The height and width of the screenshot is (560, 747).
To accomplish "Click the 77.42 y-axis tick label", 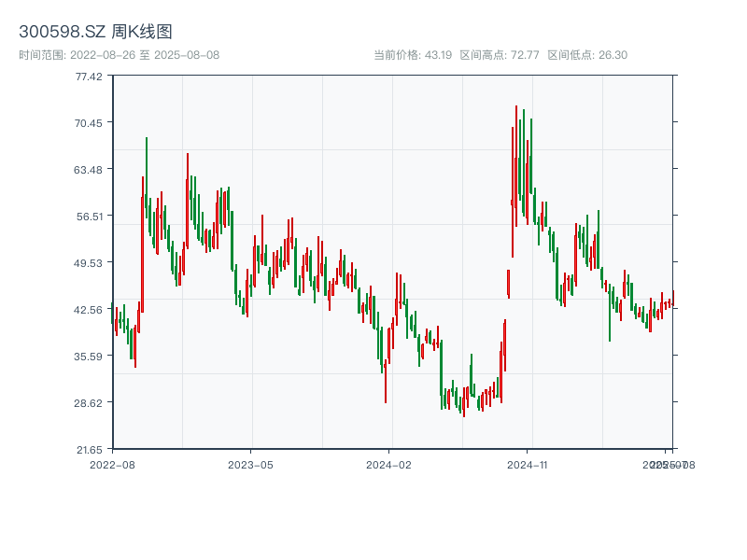I will [x=90, y=76].
